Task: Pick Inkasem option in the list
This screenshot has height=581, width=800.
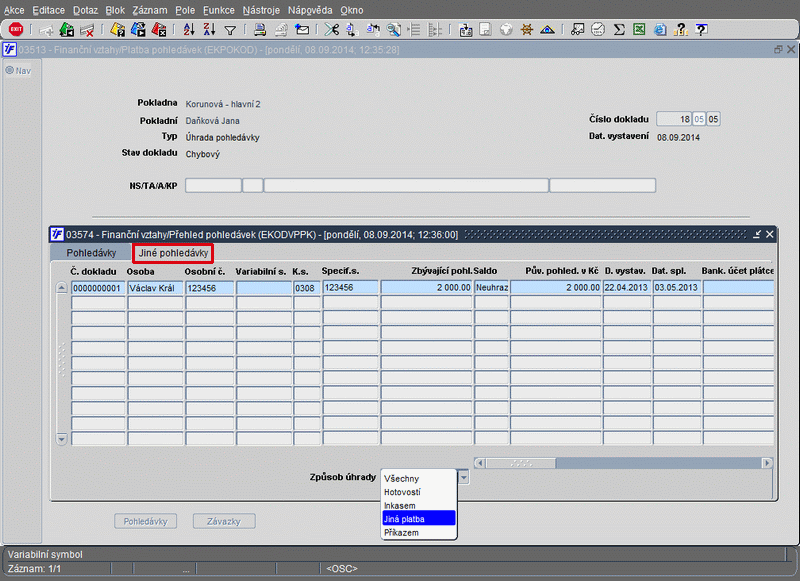Action: click(x=400, y=505)
